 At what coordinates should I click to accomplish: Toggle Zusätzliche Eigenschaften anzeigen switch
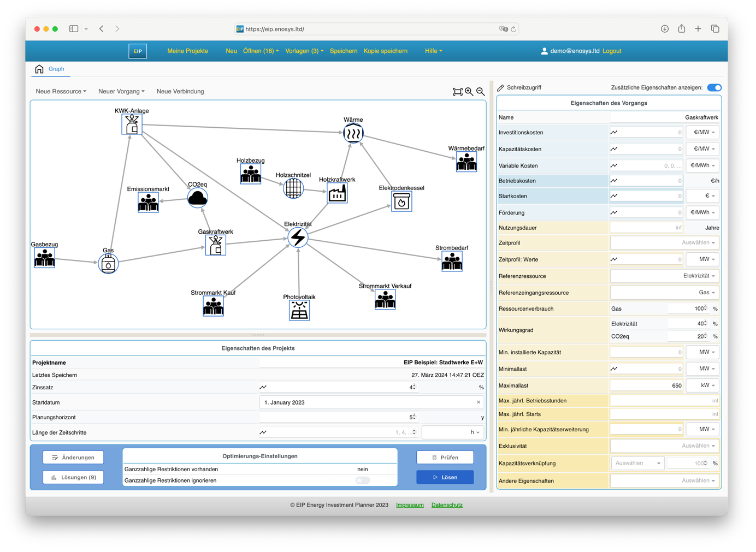[x=714, y=87]
